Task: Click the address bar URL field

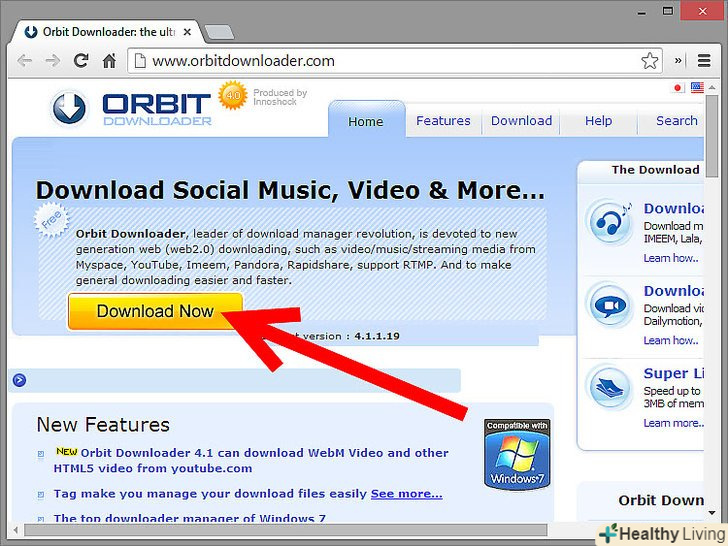Action: click(x=395, y=61)
